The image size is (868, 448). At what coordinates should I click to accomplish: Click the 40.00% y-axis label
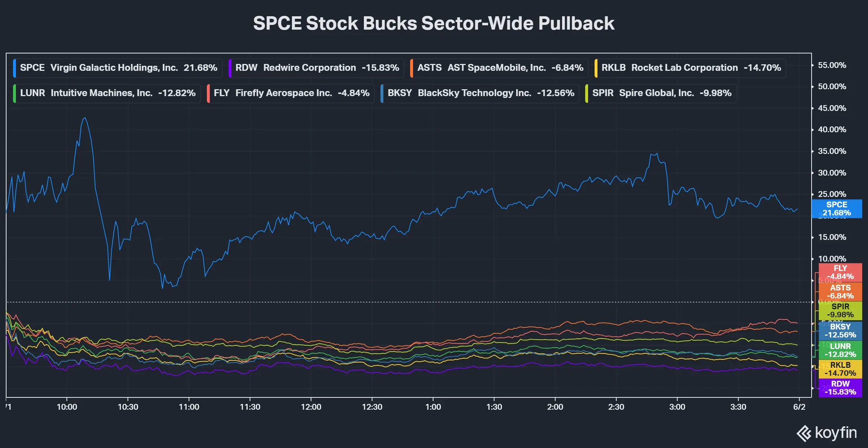(832, 130)
